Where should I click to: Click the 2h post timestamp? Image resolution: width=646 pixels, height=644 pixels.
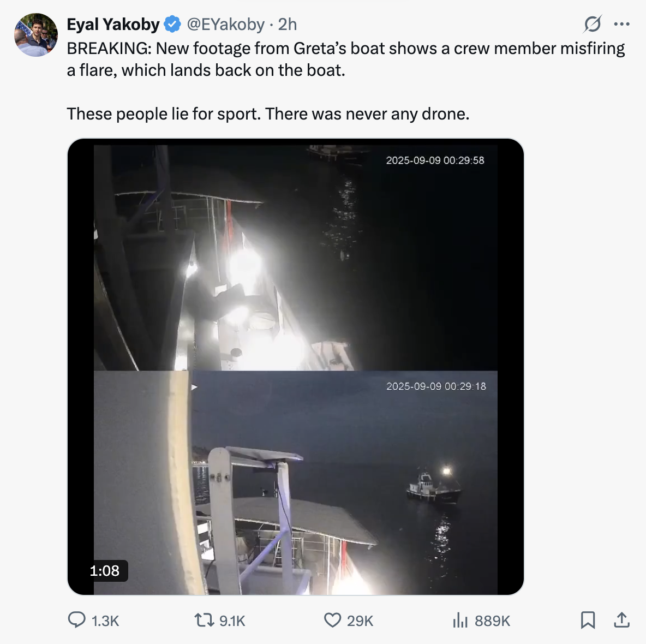pos(288,25)
